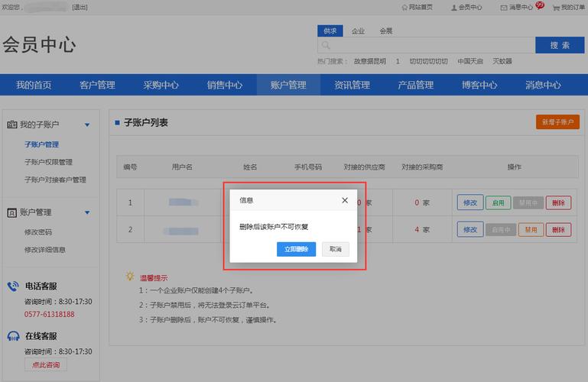
Task: Open 消息中心 envelope icon at top
Action: [503, 7]
